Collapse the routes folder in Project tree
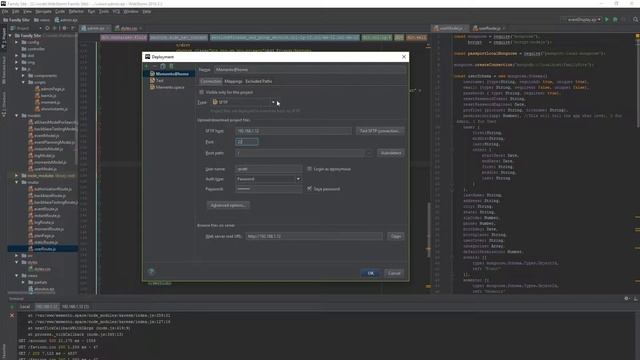 [17, 182]
